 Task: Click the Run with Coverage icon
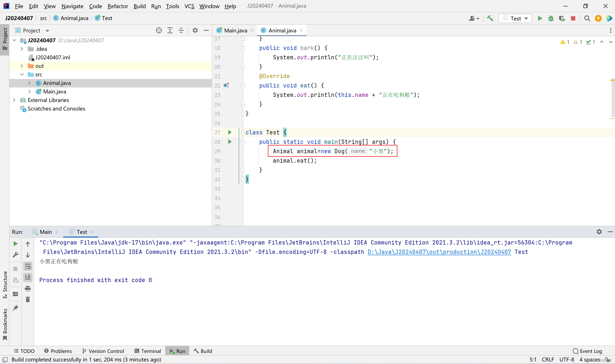coord(562,18)
